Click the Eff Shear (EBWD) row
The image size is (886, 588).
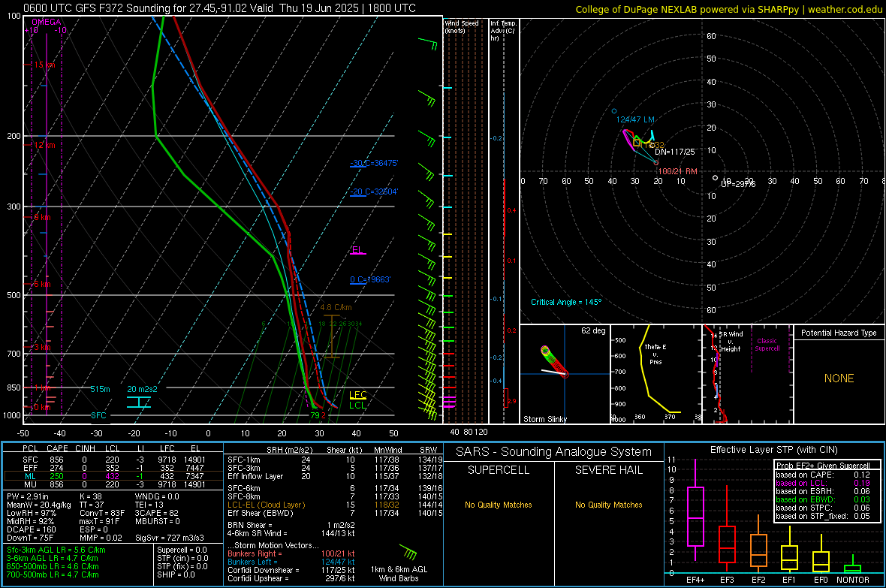click(335, 513)
